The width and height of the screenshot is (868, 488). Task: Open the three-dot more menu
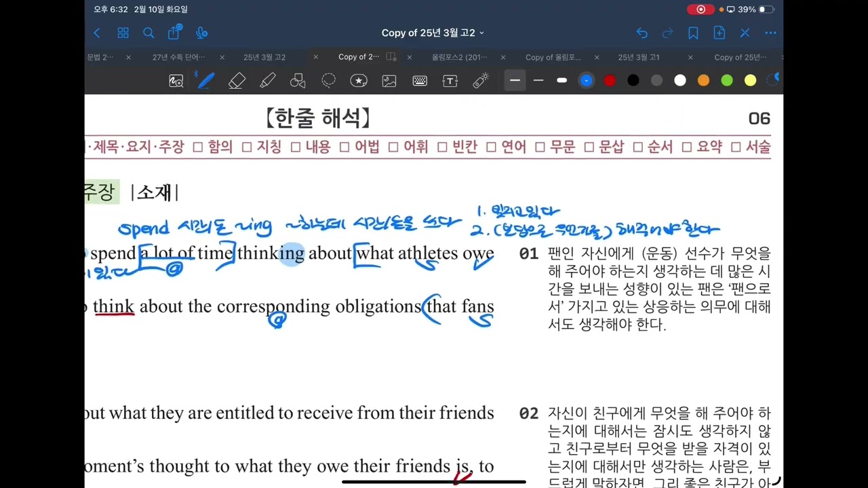point(770,33)
